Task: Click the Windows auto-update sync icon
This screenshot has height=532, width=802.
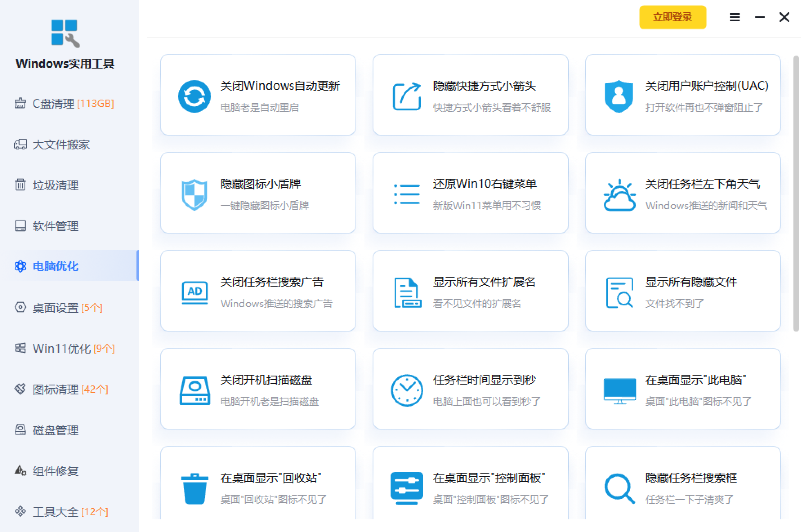Action: pos(194,96)
